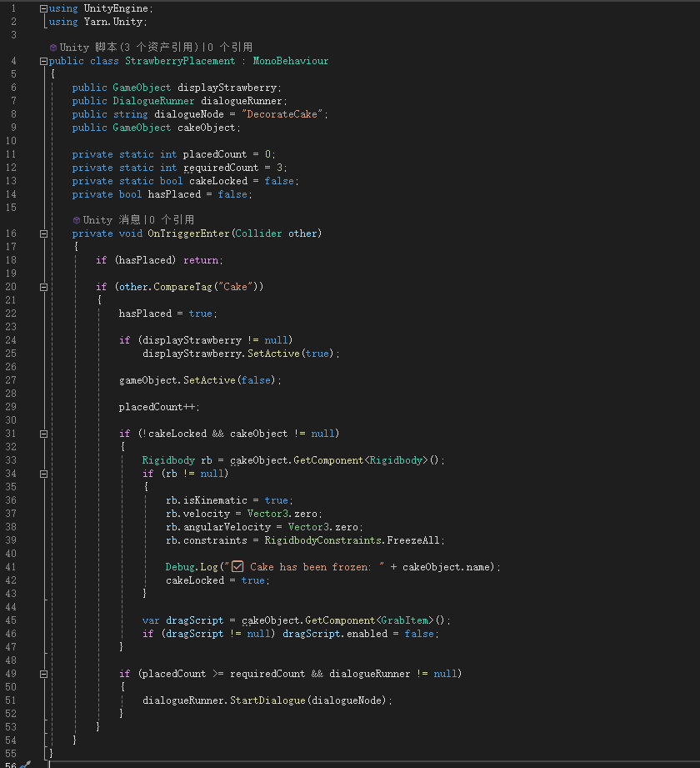Click the StartDialogue method call
700x768 pixels.
267,700
